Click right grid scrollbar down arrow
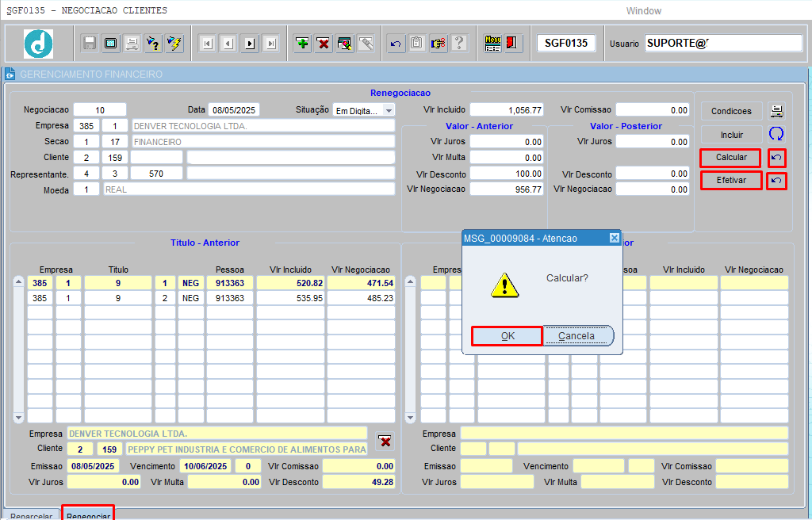The height and width of the screenshot is (520, 812). (x=410, y=417)
